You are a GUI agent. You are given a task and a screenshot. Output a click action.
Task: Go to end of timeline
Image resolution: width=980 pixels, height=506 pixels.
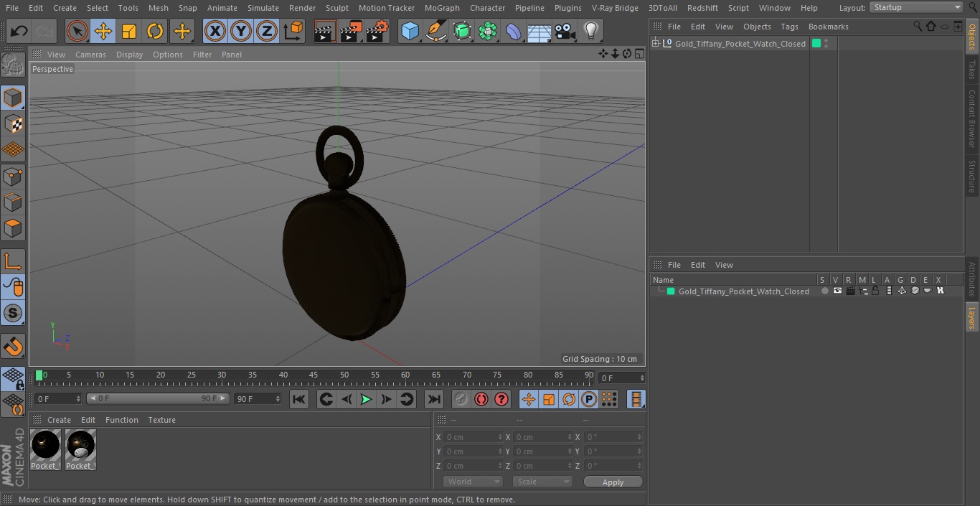[434, 399]
